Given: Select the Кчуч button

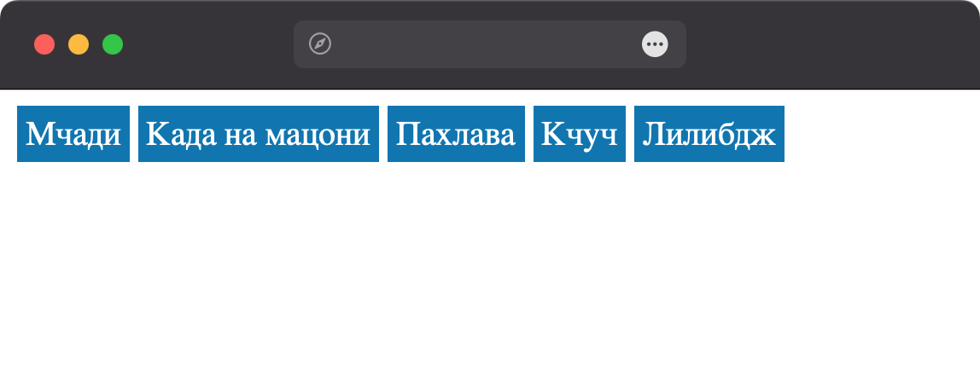Looking at the screenshot, I should coord(579,134).
